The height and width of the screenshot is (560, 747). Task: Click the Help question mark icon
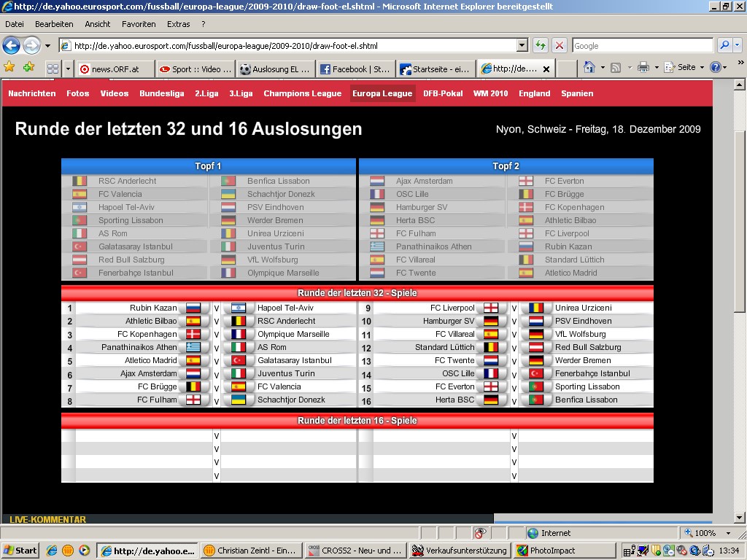tap(715, 67)
